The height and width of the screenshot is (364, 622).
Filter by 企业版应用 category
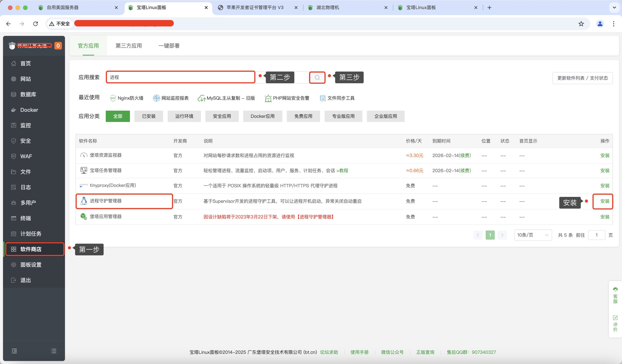[386, 116]
